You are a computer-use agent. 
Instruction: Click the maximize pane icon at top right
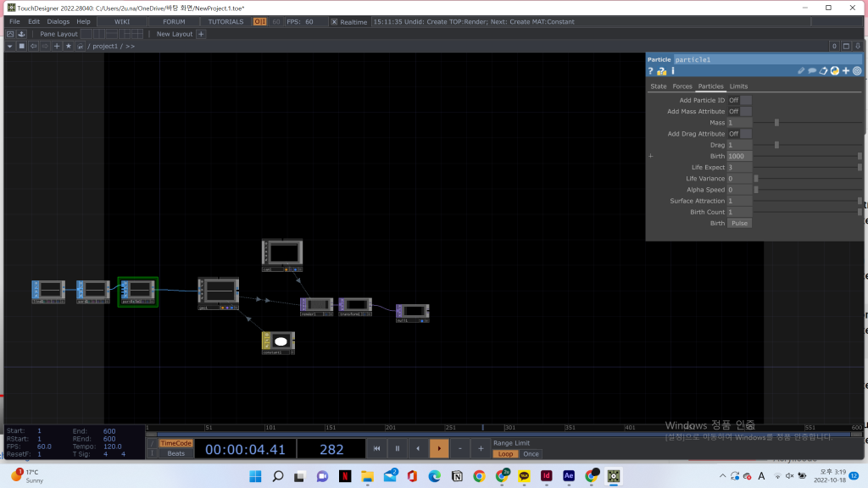pos(846,46)
